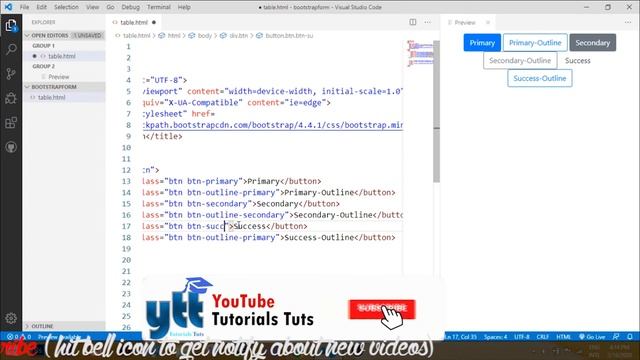Click the Primary button in preview

coord(482,42)
